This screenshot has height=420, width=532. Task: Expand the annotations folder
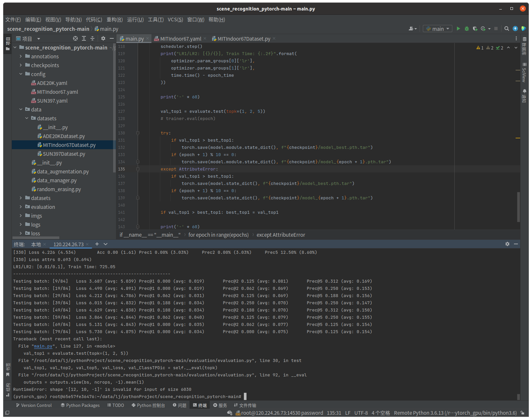(21, 56)
